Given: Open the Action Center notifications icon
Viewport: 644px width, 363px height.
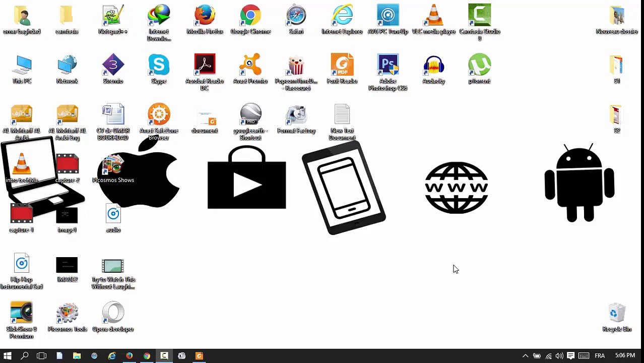Looking at the screenshot, I should (571, 356).
